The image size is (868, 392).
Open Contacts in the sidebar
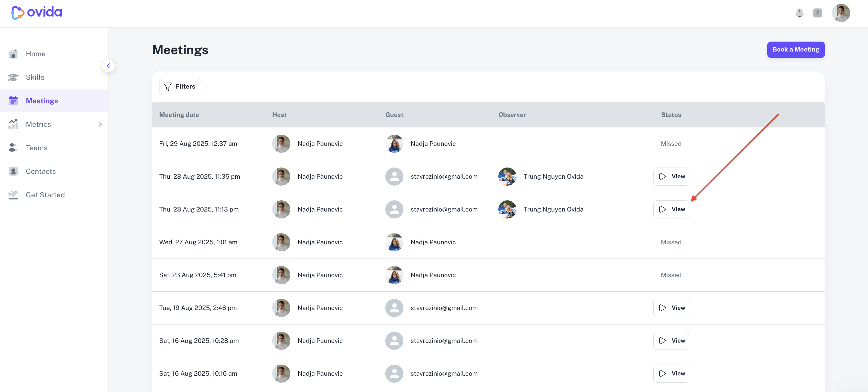point(54,171)
